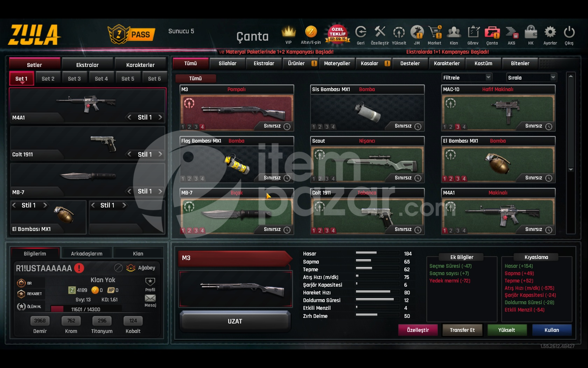
Task: Click the red alert icon beside R1!USTAAAAAA
Action: point(79,268)
